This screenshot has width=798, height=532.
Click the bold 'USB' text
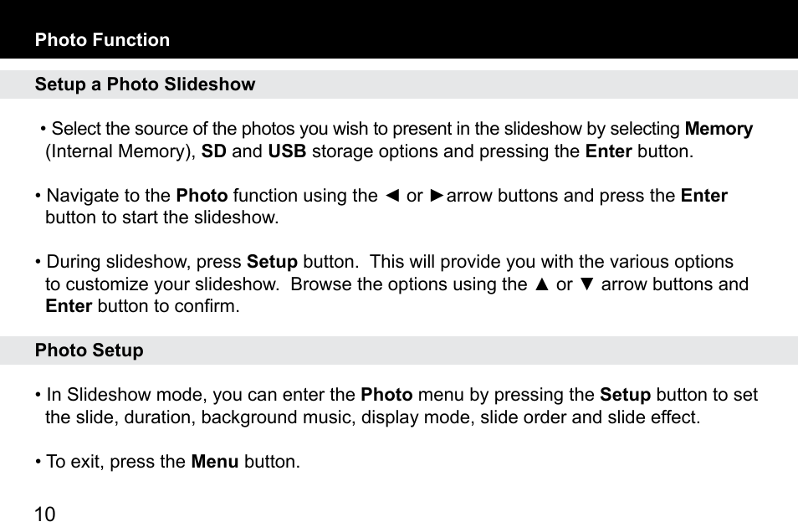(x=287, y=151)
